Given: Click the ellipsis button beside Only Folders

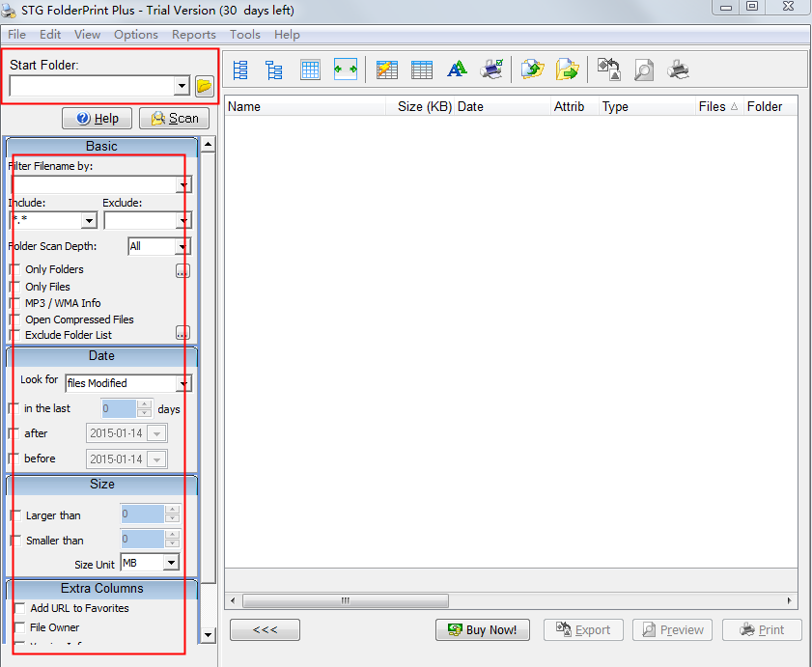Looking at the screenshot, I should point(182,271).
